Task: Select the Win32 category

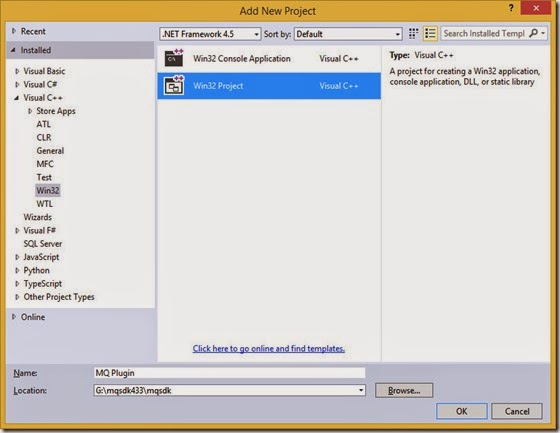Action: [x=48, y=190]
